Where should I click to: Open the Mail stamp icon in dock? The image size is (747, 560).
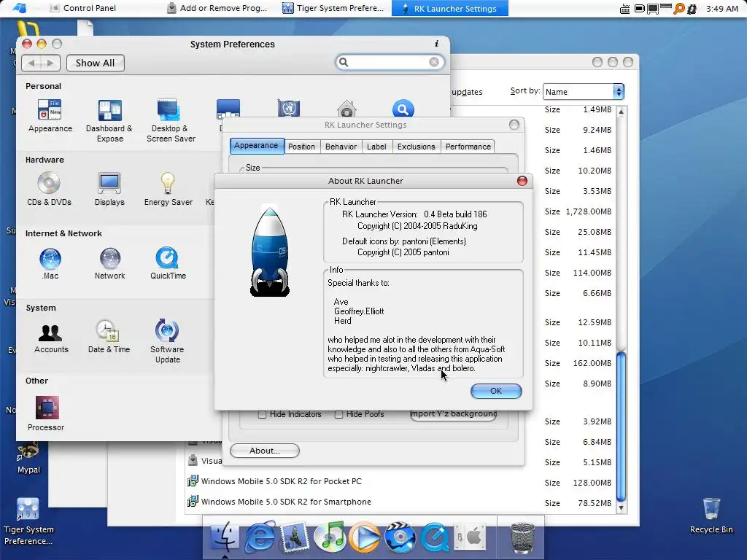click(x=294, y=537)
